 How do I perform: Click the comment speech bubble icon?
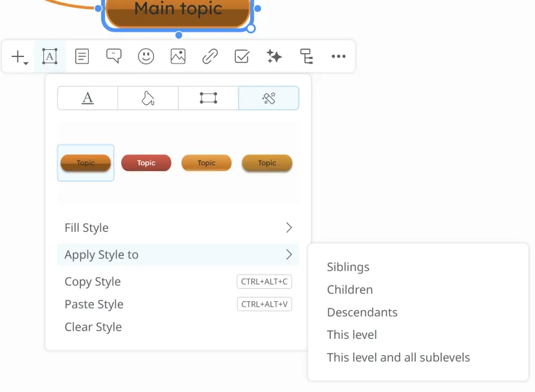[114, 57]
